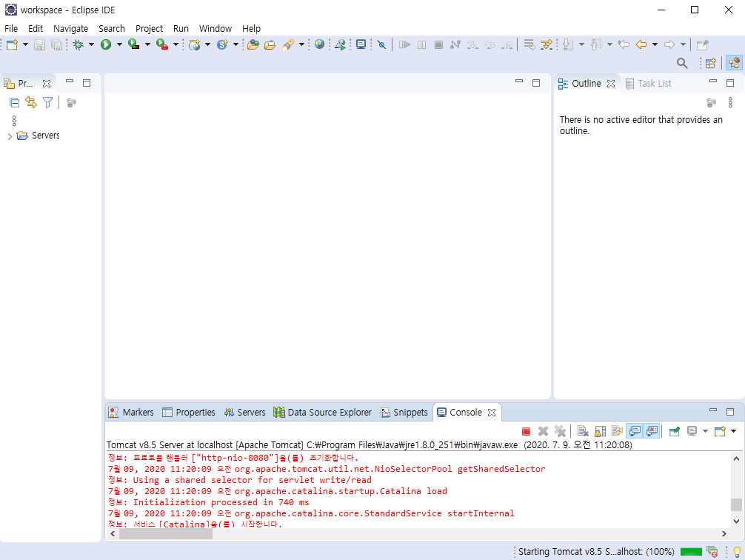
Task: Click the Search flashlight toolbar icon
Action: [288, 44]
